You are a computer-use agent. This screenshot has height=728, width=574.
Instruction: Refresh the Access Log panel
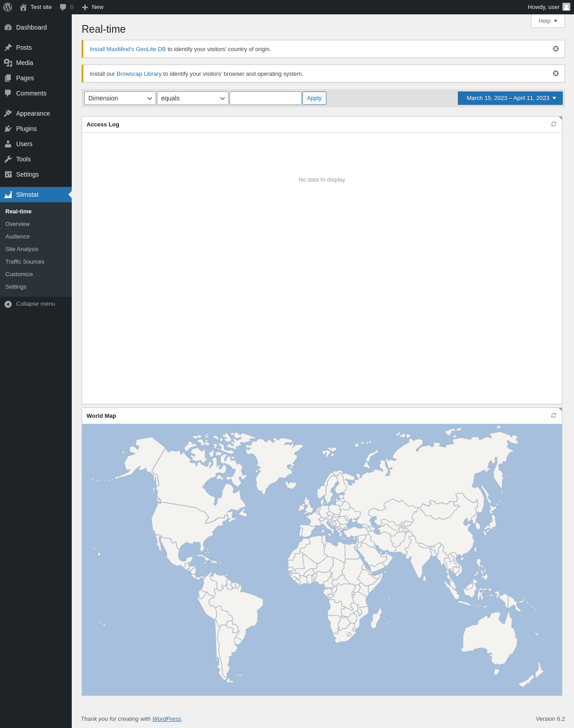point(553,124)
